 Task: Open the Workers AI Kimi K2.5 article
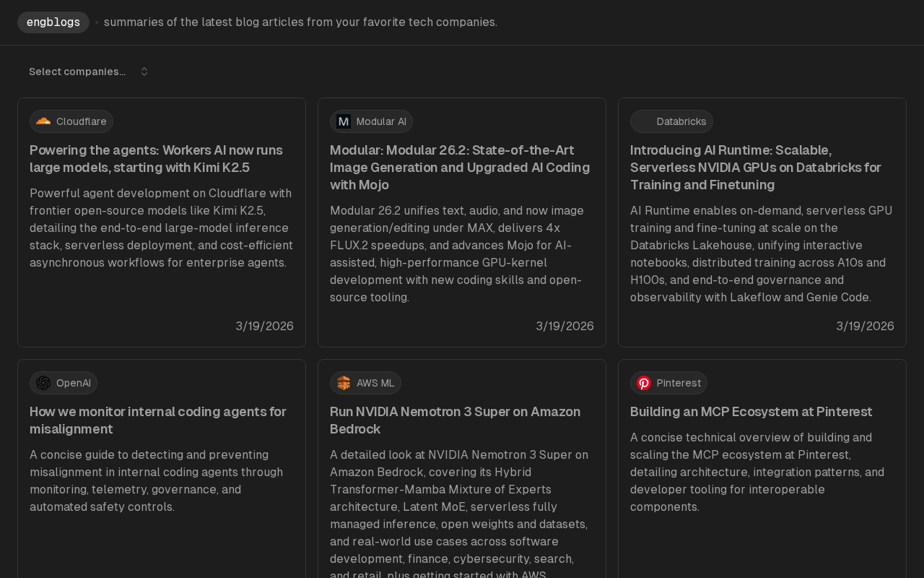[156, 159]
